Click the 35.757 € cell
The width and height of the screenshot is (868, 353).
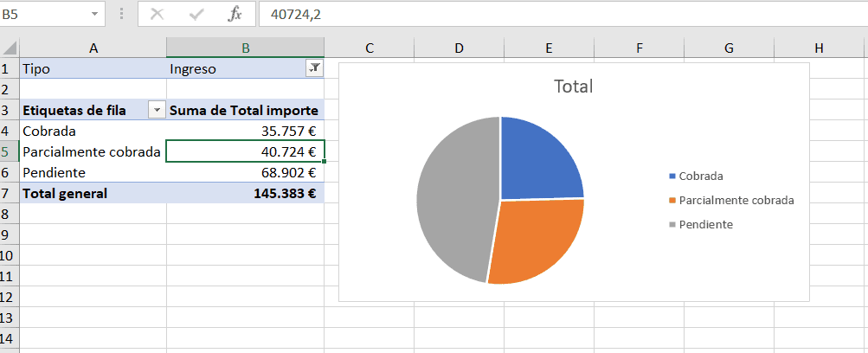click(x=245, y=132)
